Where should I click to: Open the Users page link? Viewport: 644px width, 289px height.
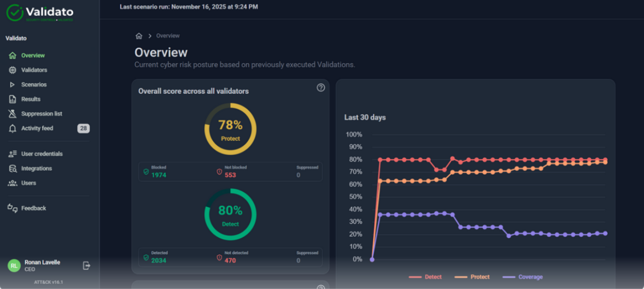tap(28, 183)
